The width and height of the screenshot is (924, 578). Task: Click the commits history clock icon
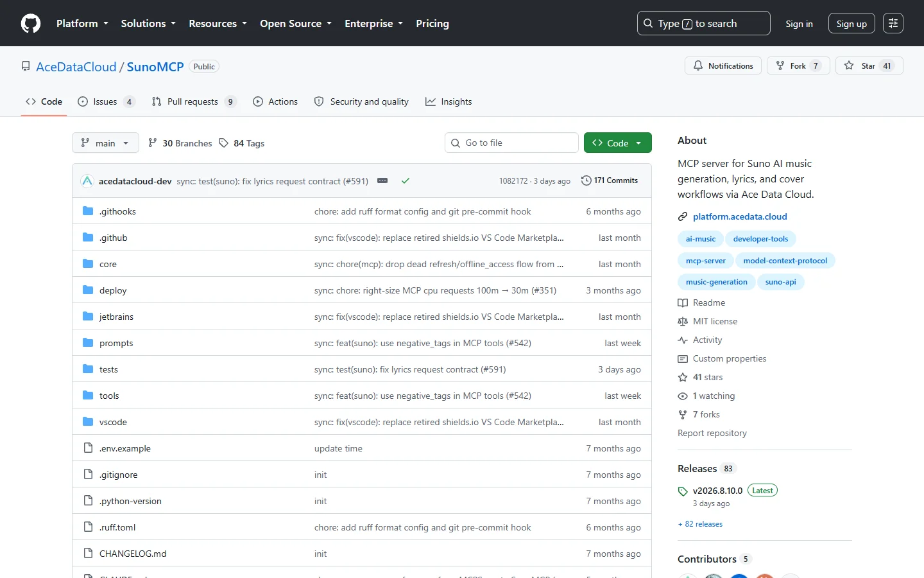[586, 180]
